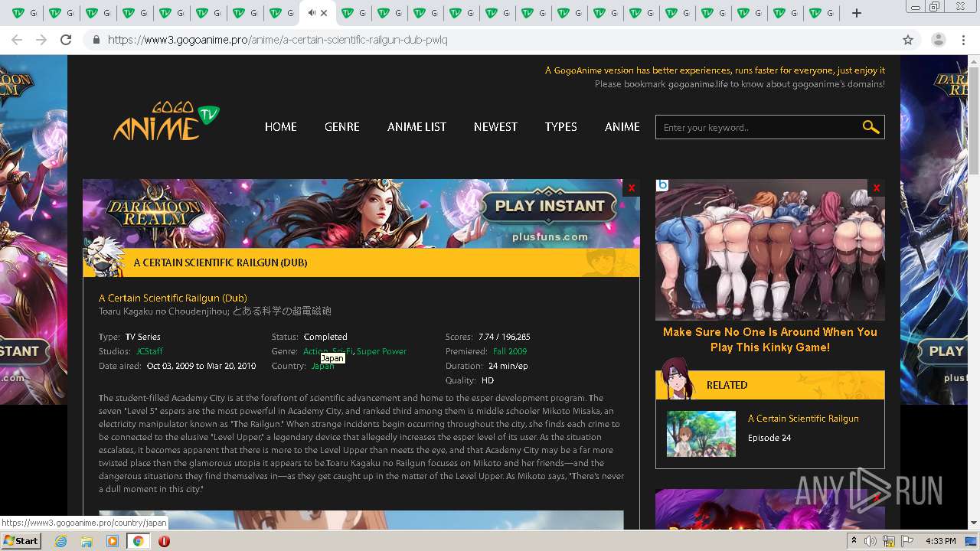Switch to the first browser tab
980x551 pixels.
(x=24, y=13)
